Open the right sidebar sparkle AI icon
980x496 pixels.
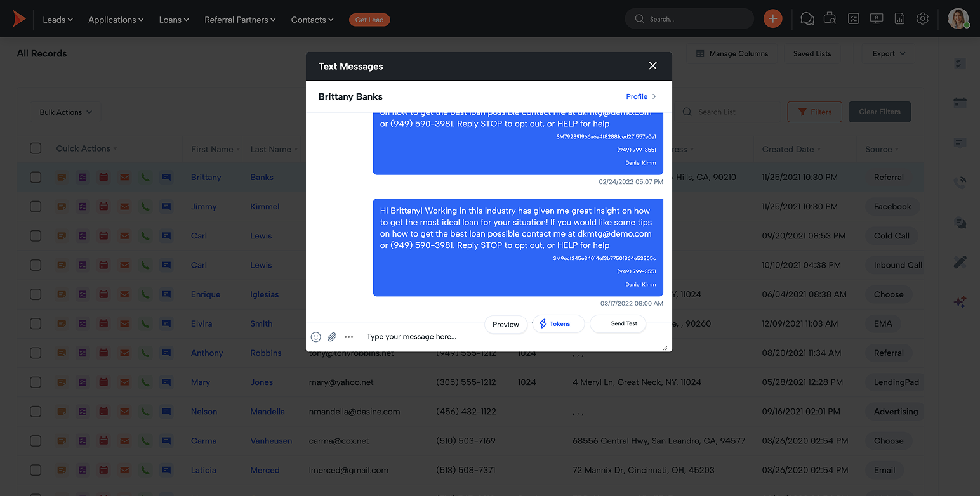[960, 303]
